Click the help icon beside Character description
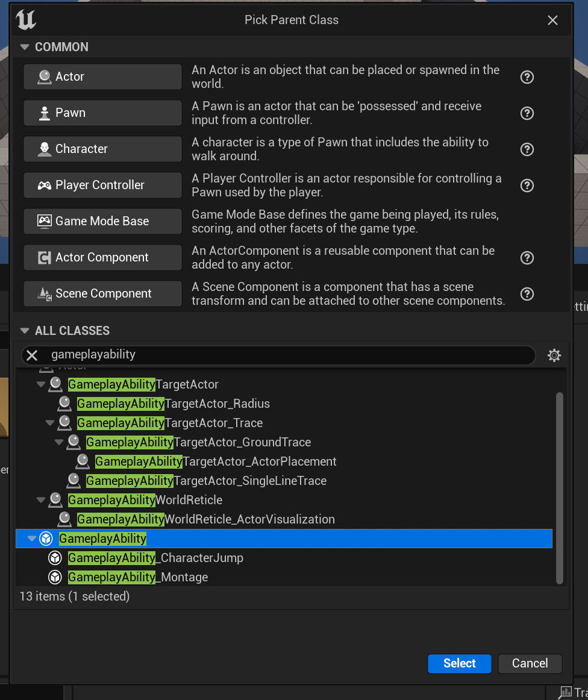 point(527,149)
